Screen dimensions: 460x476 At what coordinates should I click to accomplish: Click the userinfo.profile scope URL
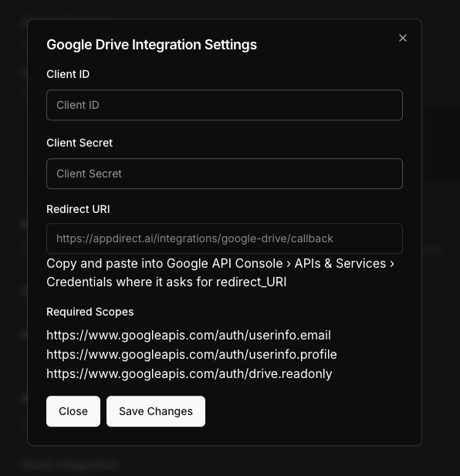tap(191, 354)
